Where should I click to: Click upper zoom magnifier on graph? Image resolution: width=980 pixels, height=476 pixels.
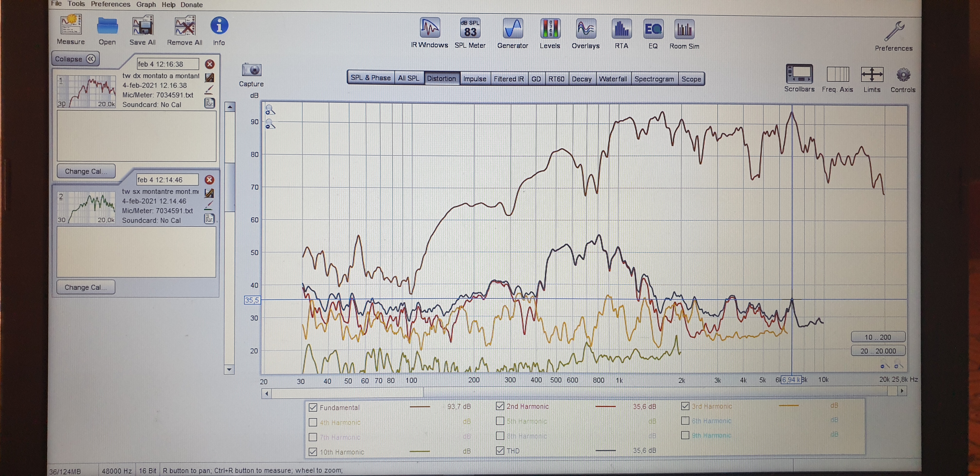point(270,110)
